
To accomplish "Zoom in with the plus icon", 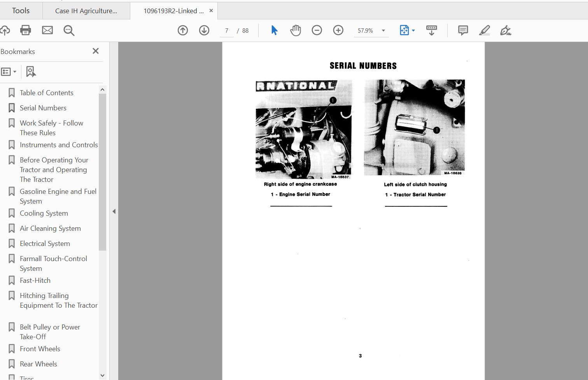I will (x=338, y=30).
